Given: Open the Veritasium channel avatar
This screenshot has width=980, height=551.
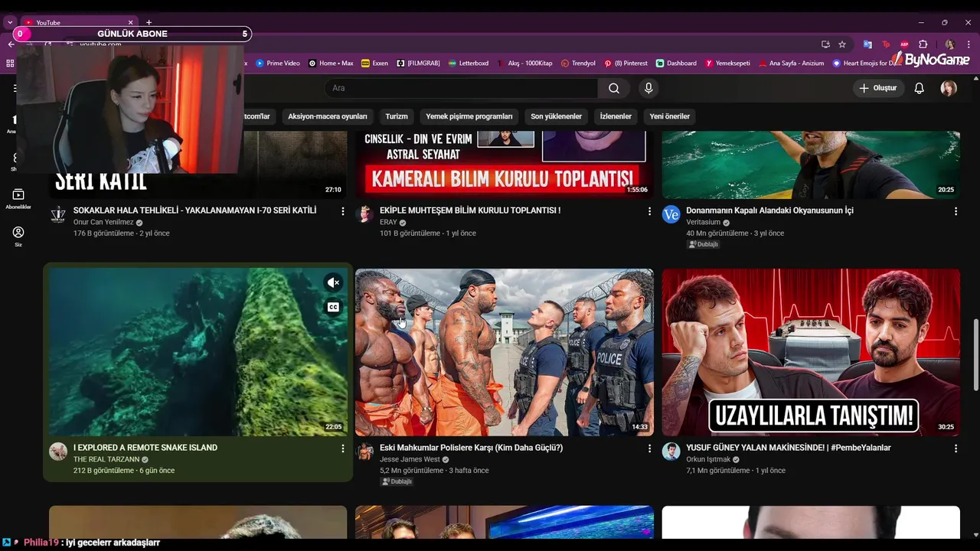Looking at the screenshot, I should [x=671, y=214].
